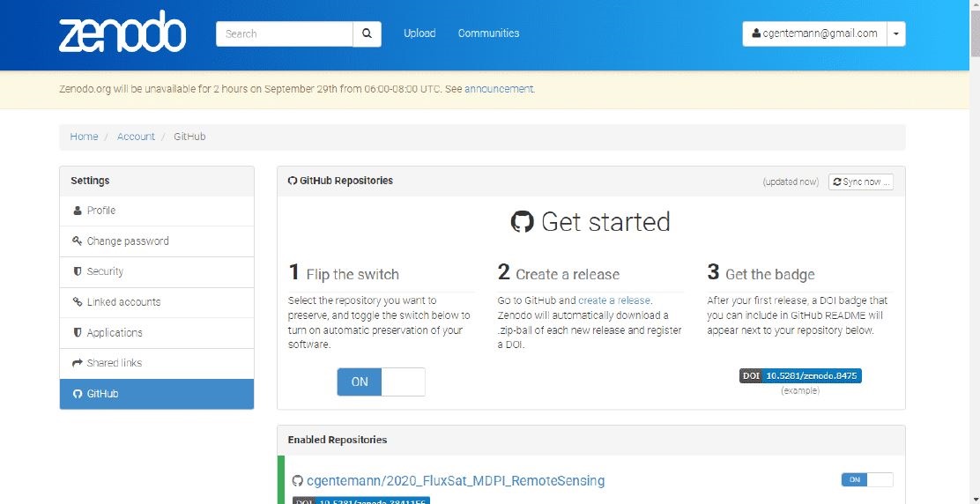Screen dimensions: 980x504
Task: Go to Account breadcrumb
Action: pyautogui.click(x=136, y=137)
